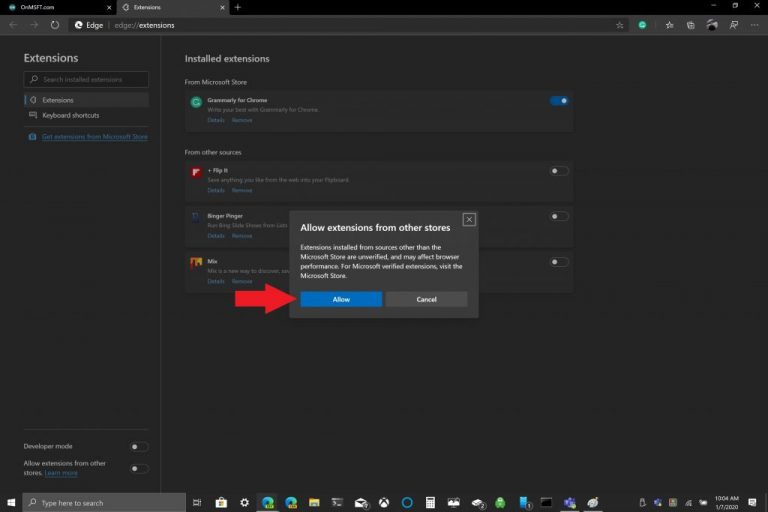
Task: Close the OnMSFT.com tab
Action: (x=109, y=7)
